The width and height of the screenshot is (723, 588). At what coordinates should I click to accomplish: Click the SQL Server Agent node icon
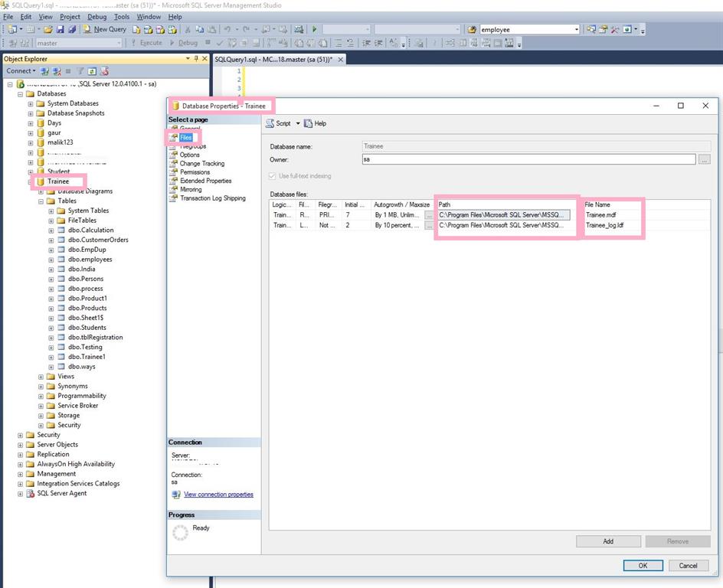coord(31,493)
